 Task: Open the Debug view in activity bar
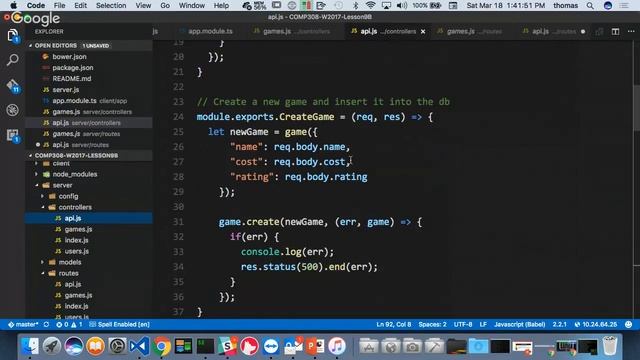pos(13,110)
